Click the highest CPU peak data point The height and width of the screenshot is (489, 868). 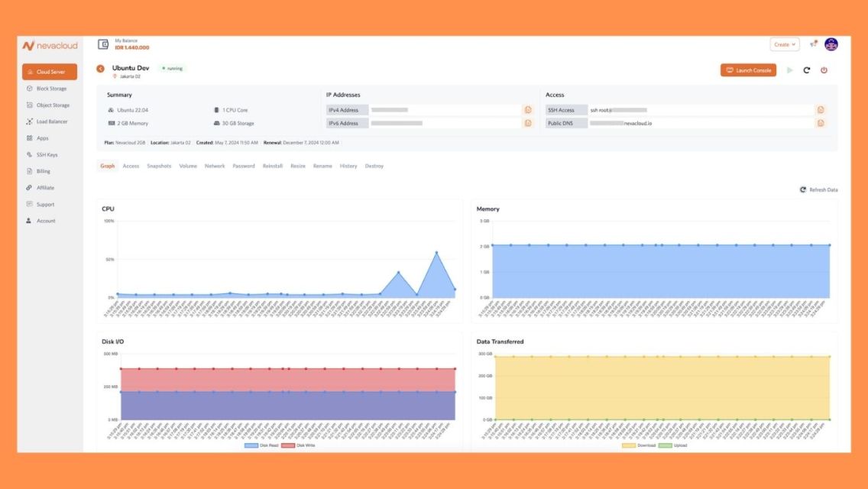pyautogui.click(x=437, y=253)
